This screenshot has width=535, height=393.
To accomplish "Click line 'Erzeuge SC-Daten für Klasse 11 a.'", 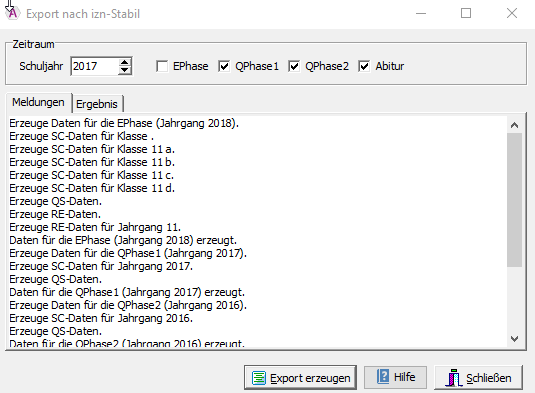I will 92,149.
